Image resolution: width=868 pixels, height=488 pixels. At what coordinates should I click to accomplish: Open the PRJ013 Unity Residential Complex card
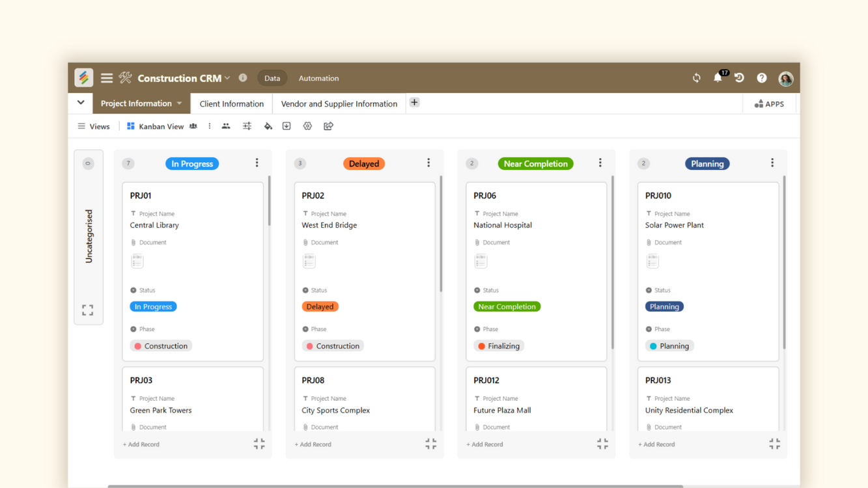[x=708, y=399]
